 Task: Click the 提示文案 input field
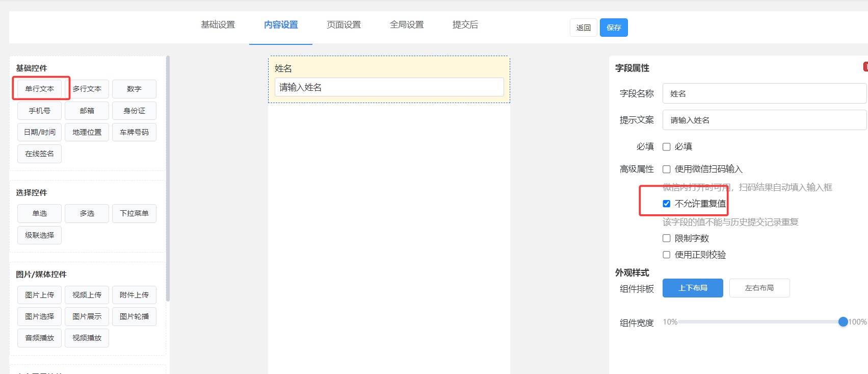pyautogui.click(x=764, y=120)
